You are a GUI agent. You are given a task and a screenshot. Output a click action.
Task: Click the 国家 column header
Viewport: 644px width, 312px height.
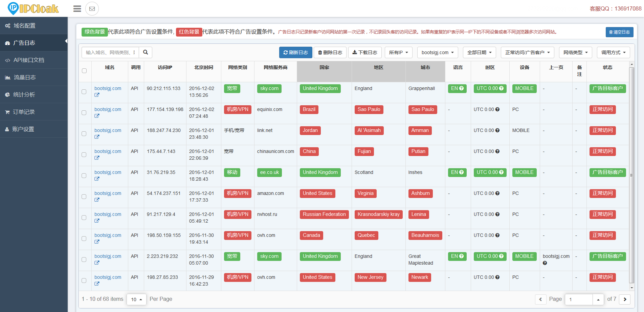[x=324, y=71]
